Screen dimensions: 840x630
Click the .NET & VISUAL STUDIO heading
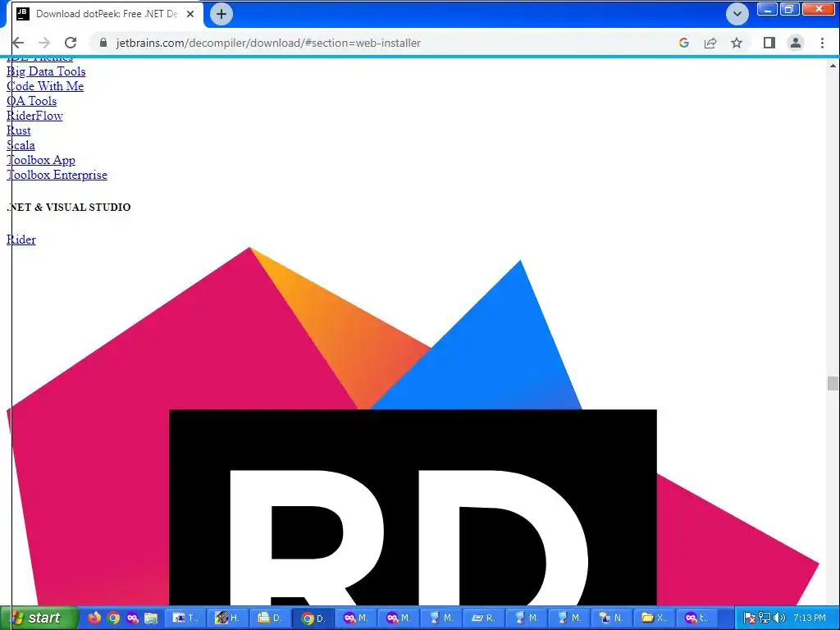[69, 208]
